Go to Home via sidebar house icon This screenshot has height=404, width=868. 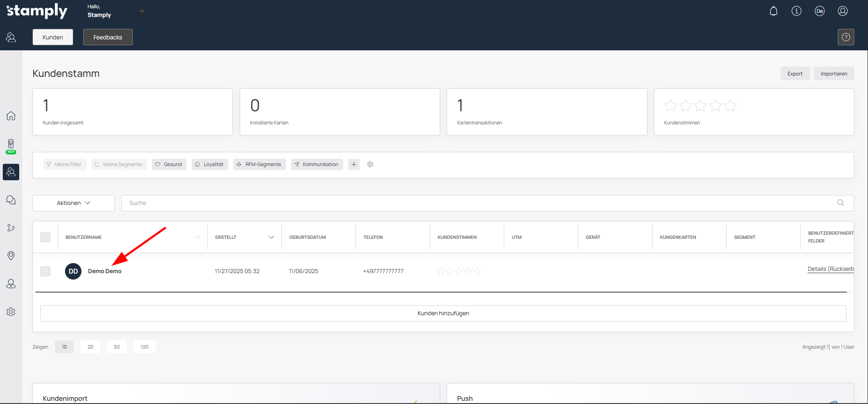click(x=11, y=116)
